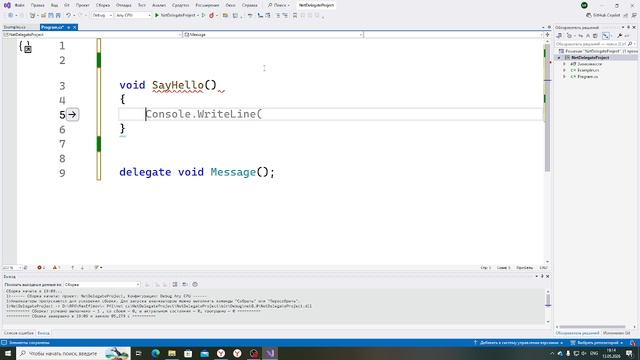The height and width of the screenshot is (360, 640).
Task: Click the red Hot Reload flame icon
Action: pyautogui.click(x=211, y=15)
